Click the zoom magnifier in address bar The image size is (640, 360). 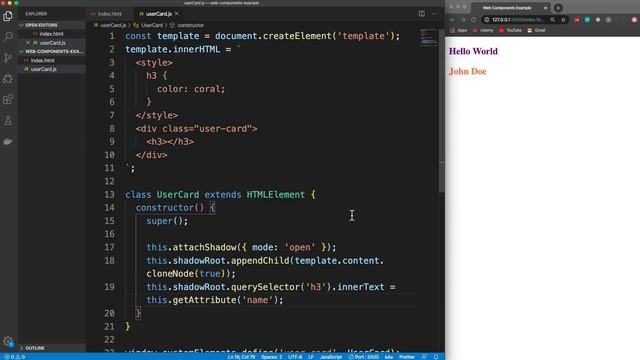(553, 20)
